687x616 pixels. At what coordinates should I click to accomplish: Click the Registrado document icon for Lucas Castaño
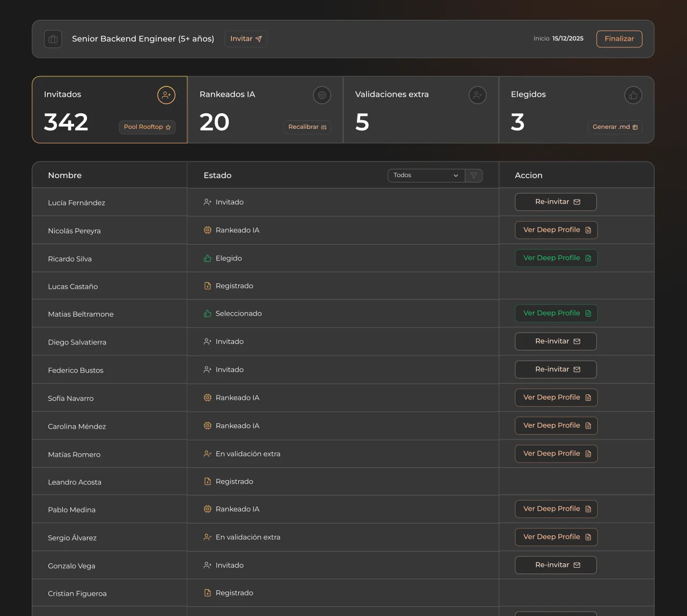point(208,286)
